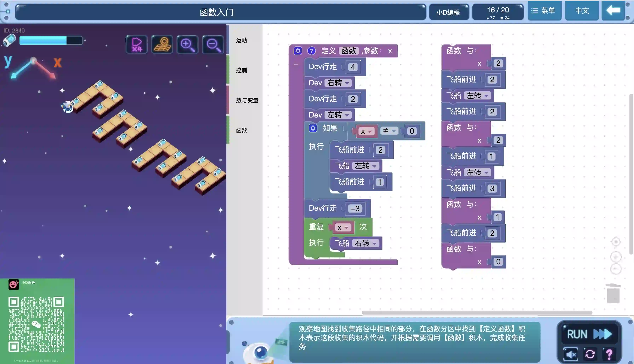Image resolution: width=634 pixels, height=364 pixels.
Task: Open the 菜单 menu button
Action: pyautogui.click(x=544, y=10)
